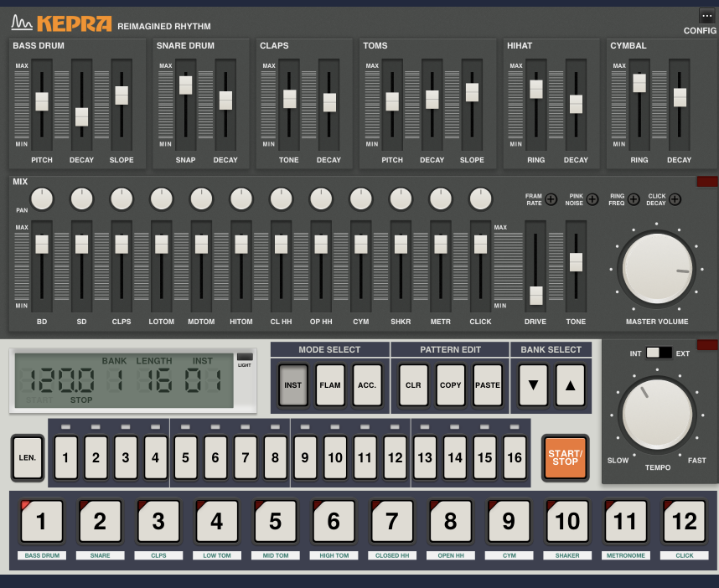Viewport: 719px width, 588px height.
Task: Select instrument pad 8 OPEN HH
Action: coord(451,521)
